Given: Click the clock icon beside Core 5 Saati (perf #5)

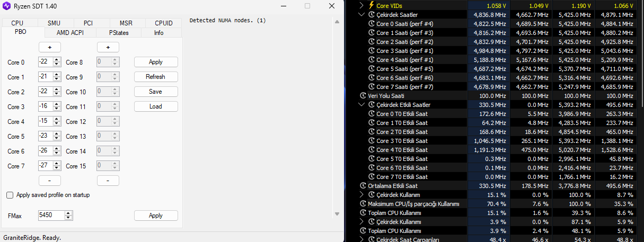Looking at the screenshot, I should pyautogui.click(x=371, y=69).
